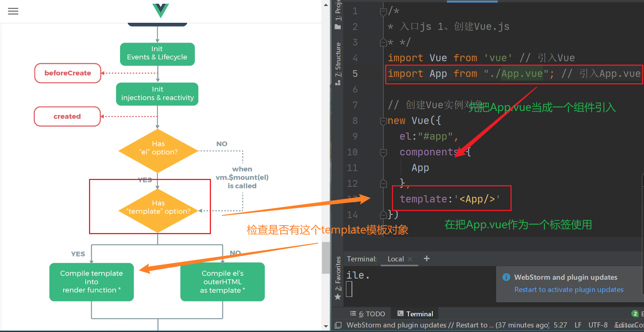This screenshot has height=332, width=644.
Task: Click line number 11 in the gutter
Action: coord(352,168)
